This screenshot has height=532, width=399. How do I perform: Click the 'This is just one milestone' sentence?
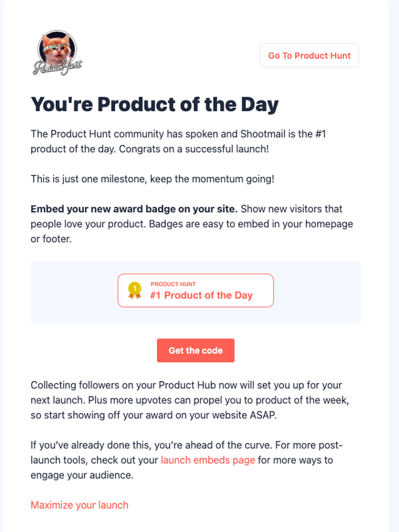pyautogui.click(x=152, y=179)
